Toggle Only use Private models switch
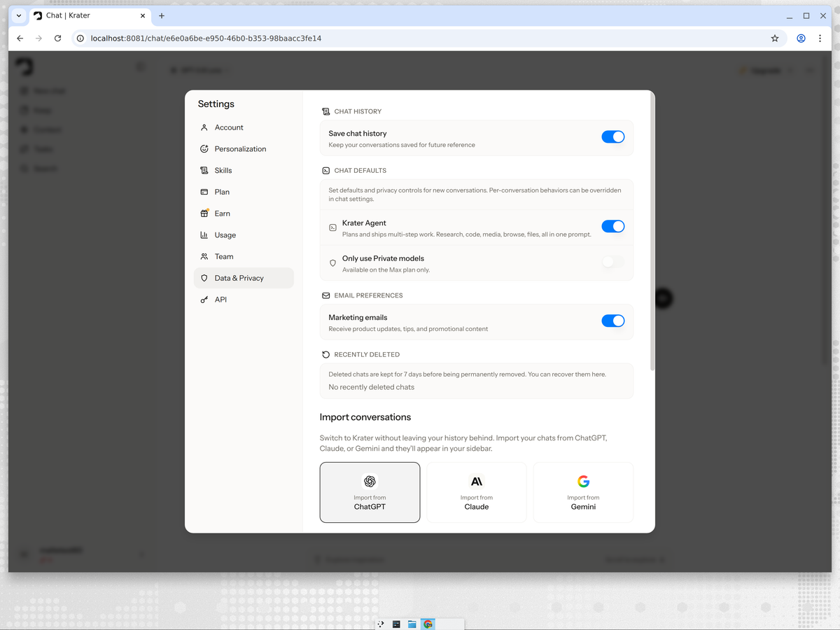The image size is (840, 630). (613, 262)
